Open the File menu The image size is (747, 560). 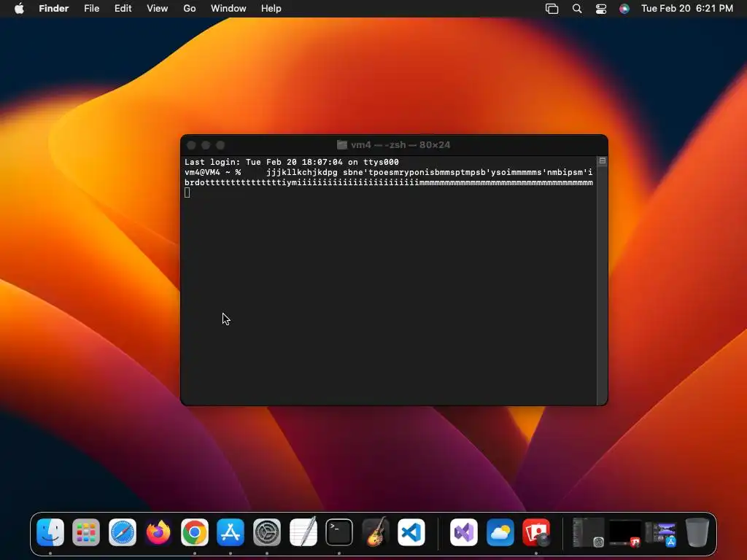click(x=91, y=9)
